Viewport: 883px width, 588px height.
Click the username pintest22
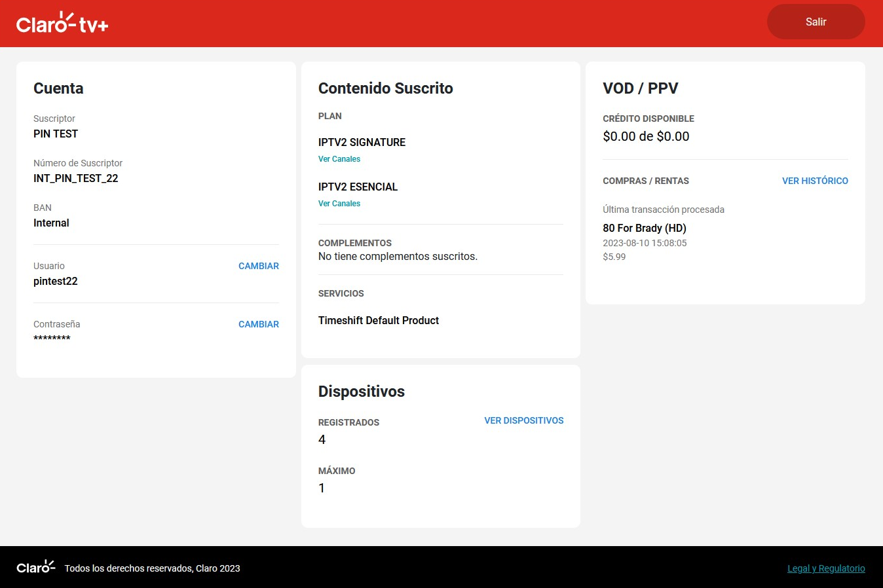[56, 281]
